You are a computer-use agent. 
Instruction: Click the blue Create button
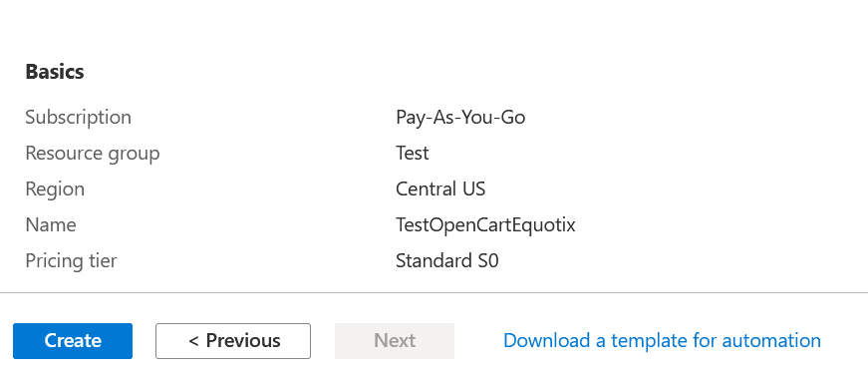[73, 341]
